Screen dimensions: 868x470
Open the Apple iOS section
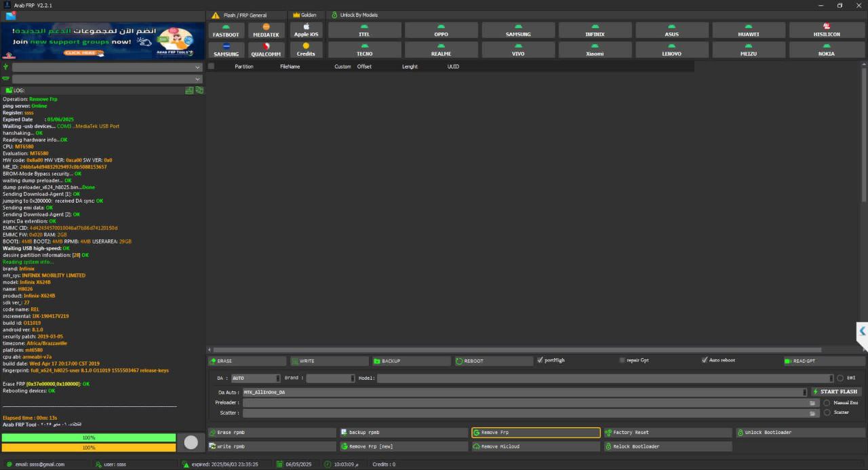[306, 31]
